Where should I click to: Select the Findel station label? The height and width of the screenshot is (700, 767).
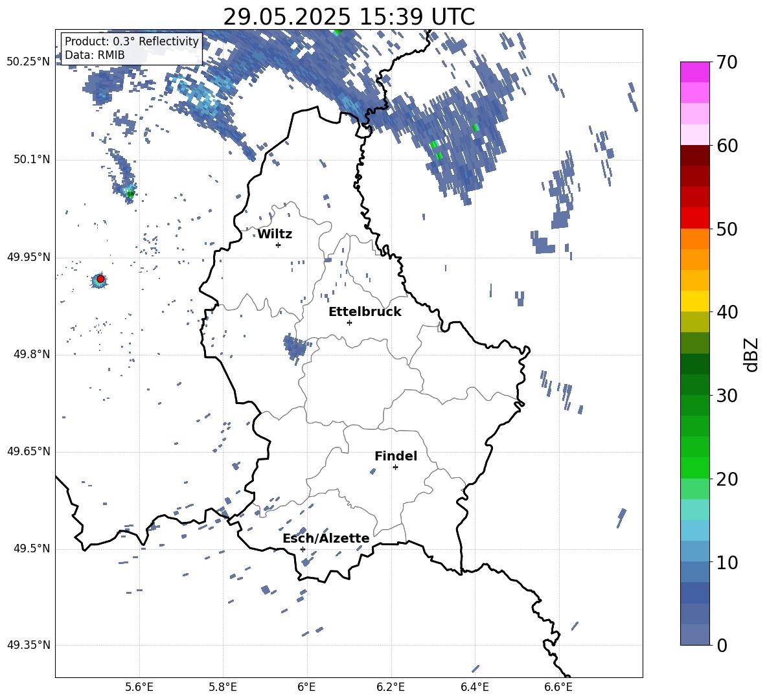click(x=396, y=456)
